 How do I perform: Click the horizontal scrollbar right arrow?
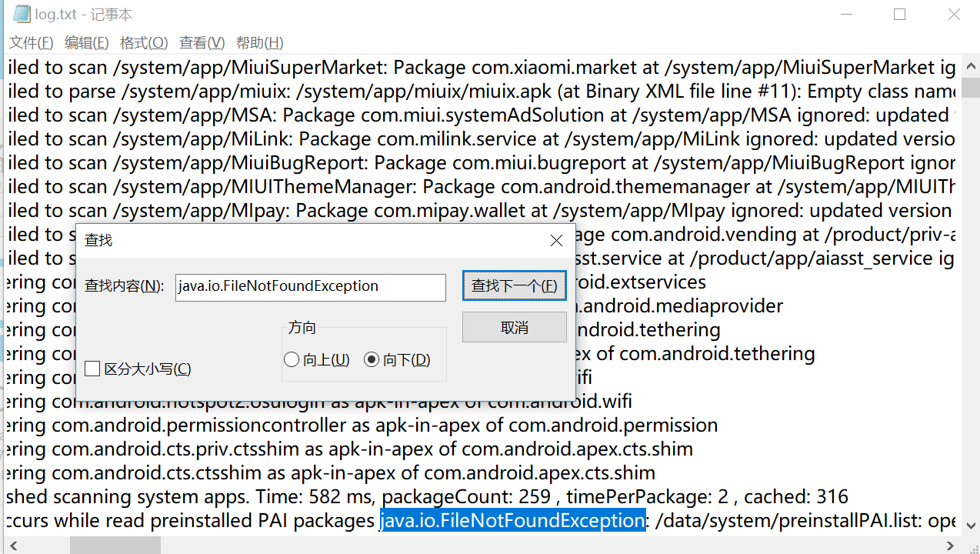point(951,546)
